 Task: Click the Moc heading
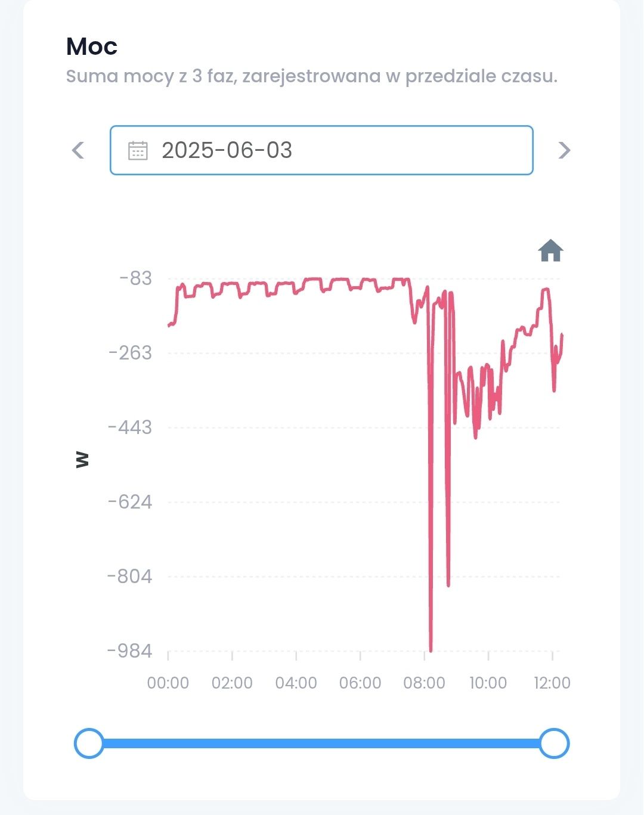(92, 47)
